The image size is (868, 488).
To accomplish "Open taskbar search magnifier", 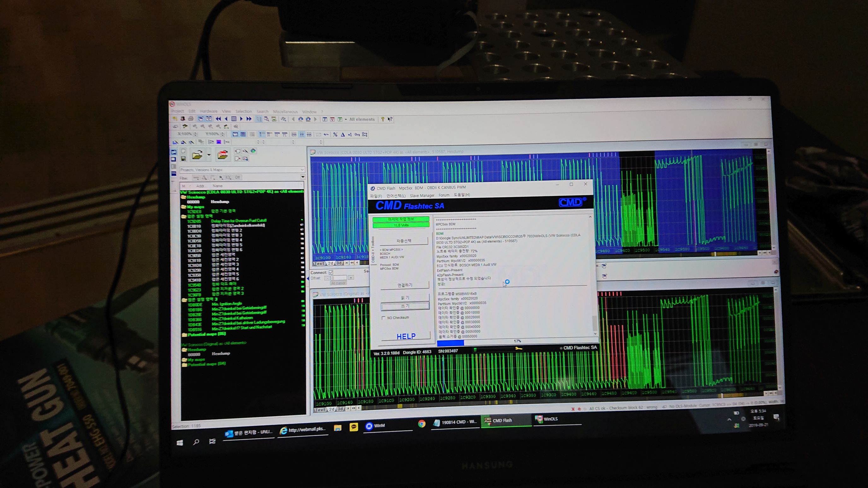I will point(196,442).
